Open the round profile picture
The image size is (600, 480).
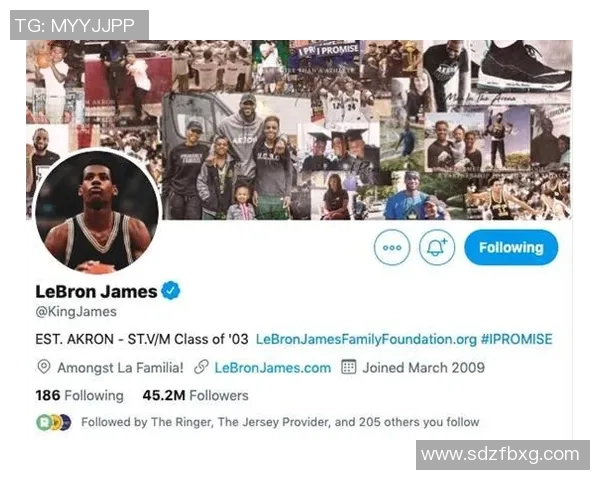[97, 211]
